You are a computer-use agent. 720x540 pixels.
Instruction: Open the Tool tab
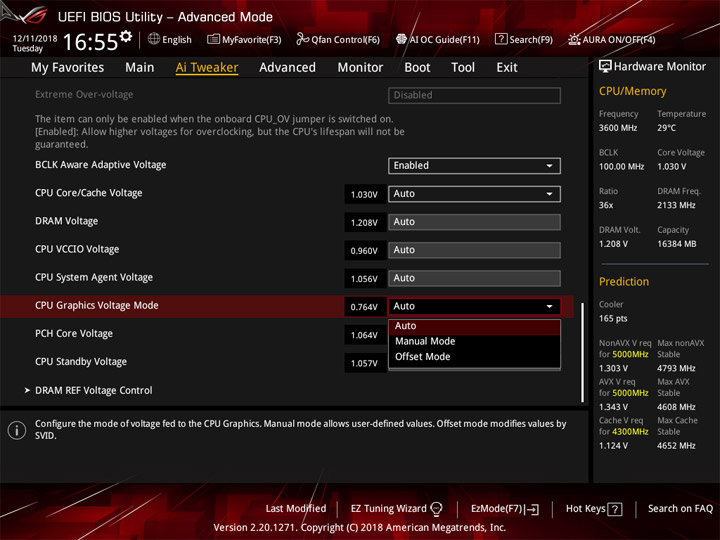(x=463, y=68)
